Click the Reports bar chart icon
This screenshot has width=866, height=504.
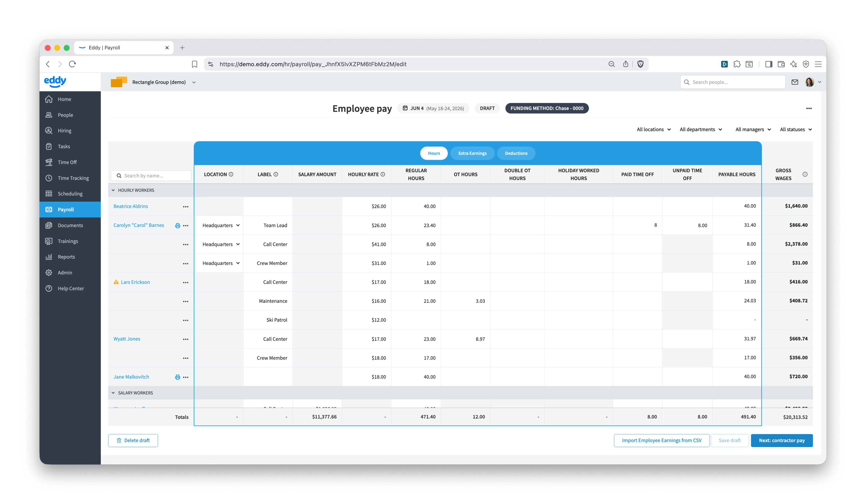coord(49,257)
